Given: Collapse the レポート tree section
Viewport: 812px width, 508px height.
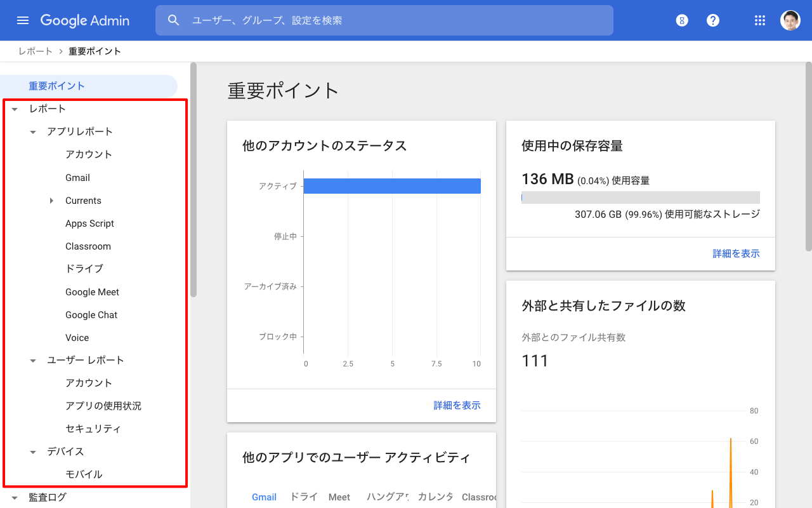Looking at the screenshot, I should tap(15, 109).
